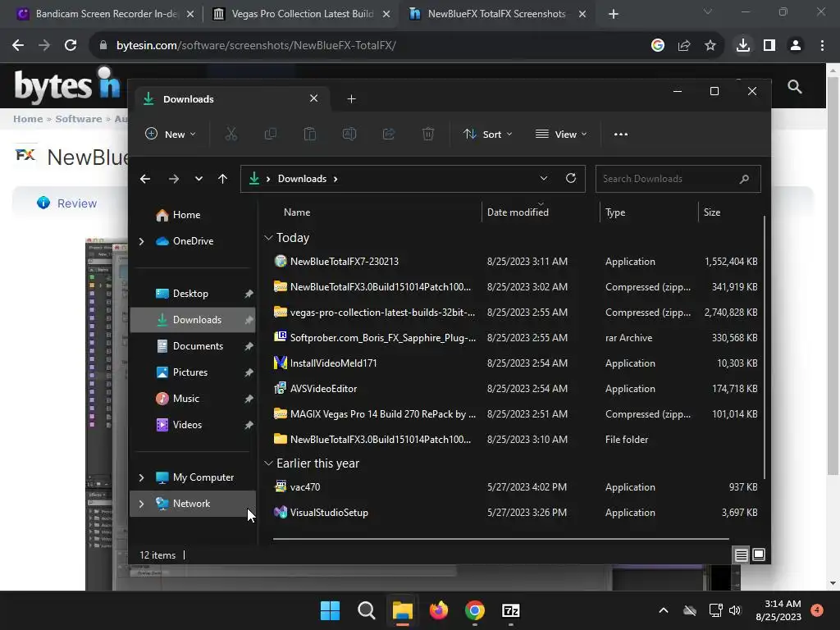Click the Cut scissors icon in Explorer toolbar
The height and width of the screenshot is (630, 840).
pos(231,134)
